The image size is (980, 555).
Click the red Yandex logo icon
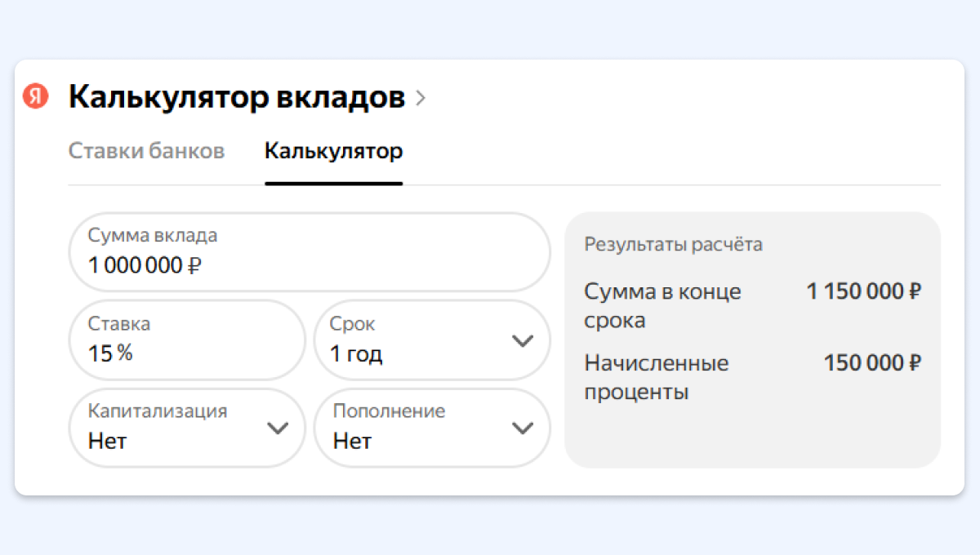pyautogui.click(x=36, y=96)
